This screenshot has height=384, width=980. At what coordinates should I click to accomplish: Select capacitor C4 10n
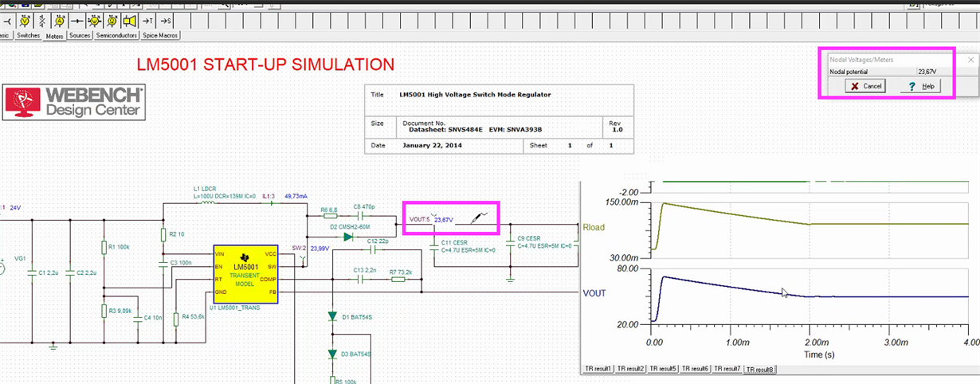[149, 318]
